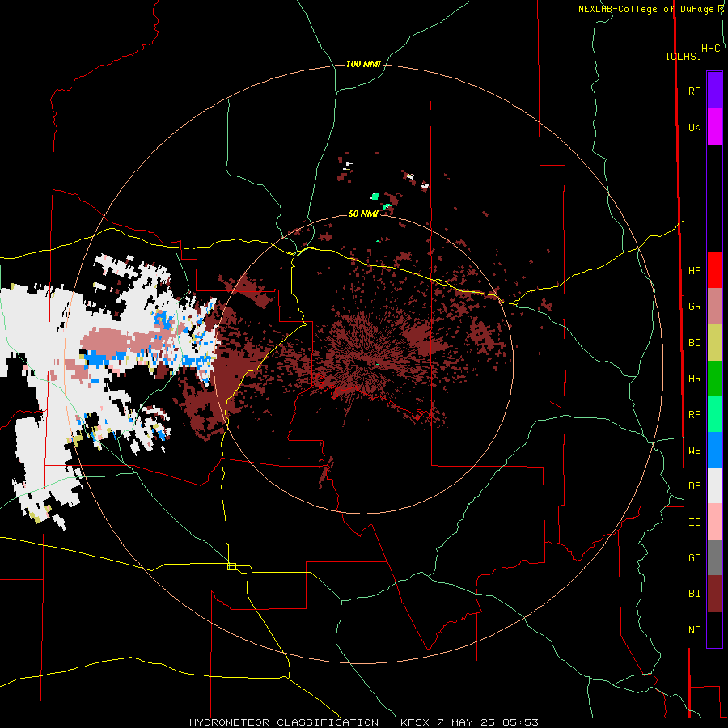Click the ND legend label

click(x=694, y=630)
